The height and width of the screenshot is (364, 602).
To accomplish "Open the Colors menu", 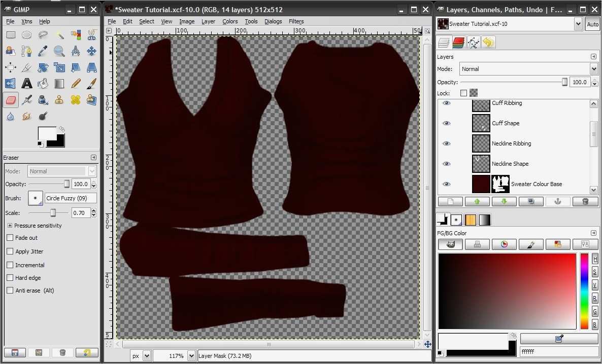I will pos(230,21).
